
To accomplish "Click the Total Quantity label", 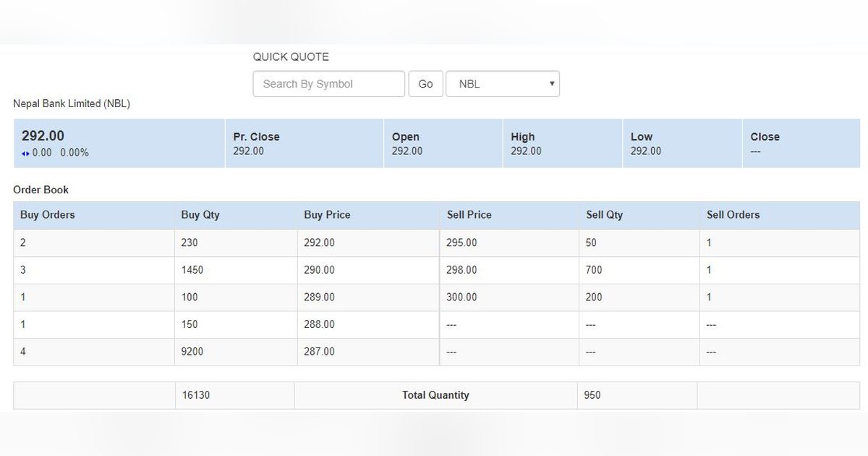I will point(435,395).
